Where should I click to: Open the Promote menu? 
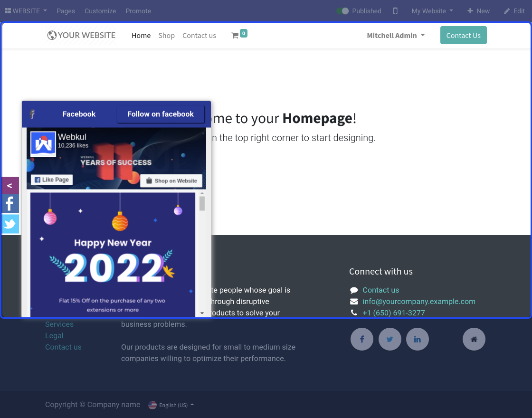[138, 11]
